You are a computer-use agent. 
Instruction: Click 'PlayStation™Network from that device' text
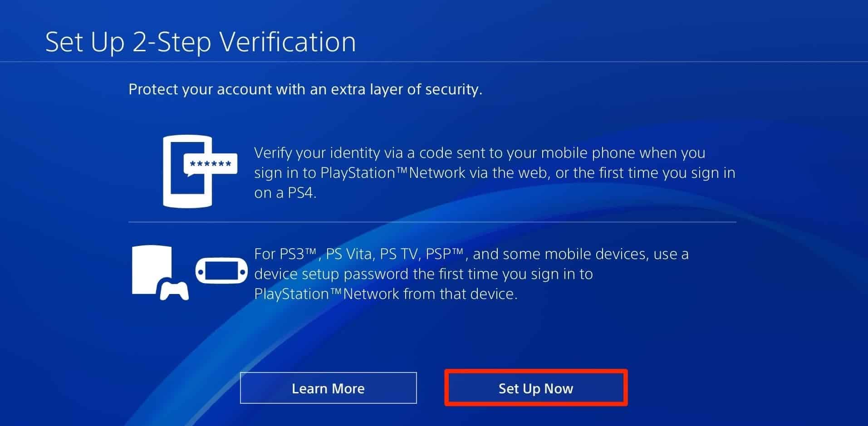click(386, 294)
